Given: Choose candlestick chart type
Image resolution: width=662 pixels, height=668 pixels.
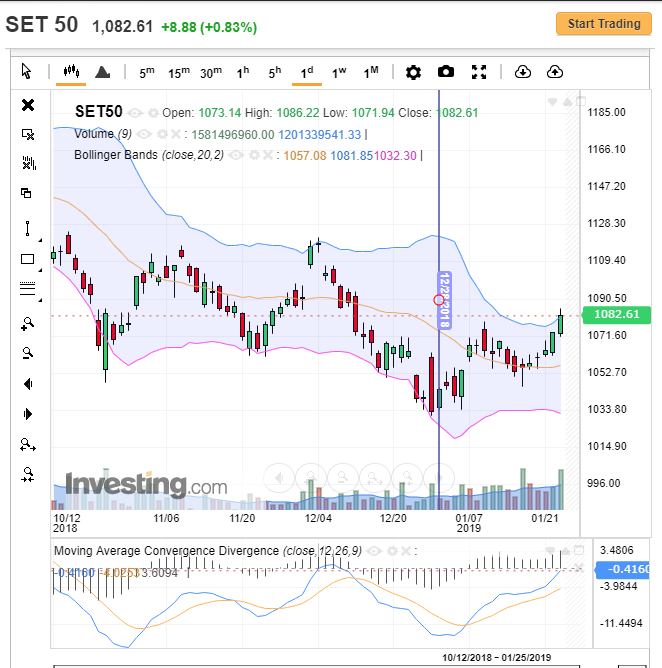Looking at the screenshot, I should [x=71, y=71].
